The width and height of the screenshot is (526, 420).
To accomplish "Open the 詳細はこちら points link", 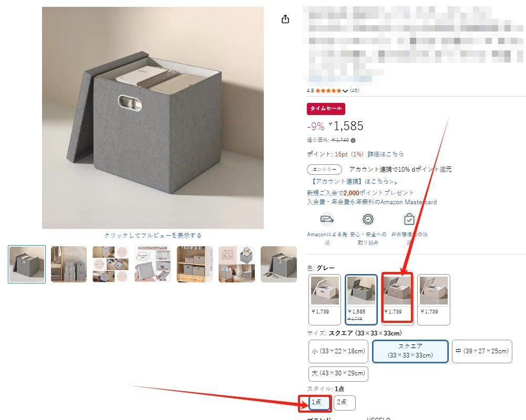I will coord(386,154).
